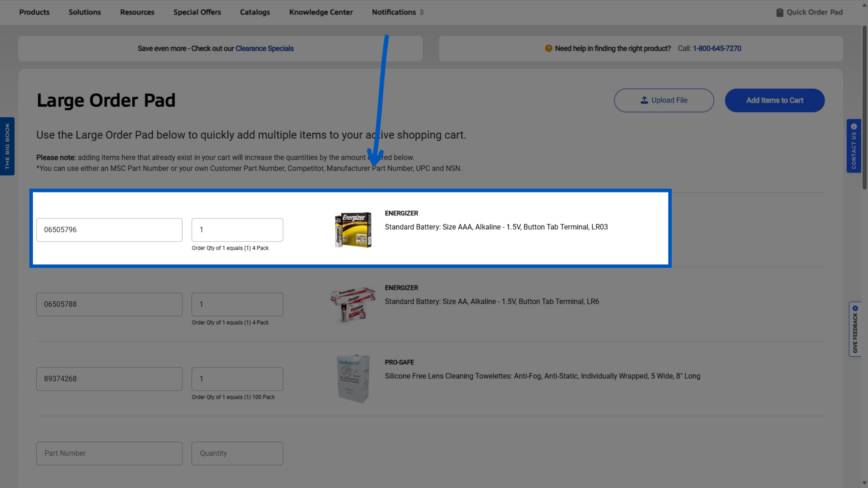868x488 pixels.
Task: Click the PRO-SAFE brand label
Action: click(x=399, y=362)
